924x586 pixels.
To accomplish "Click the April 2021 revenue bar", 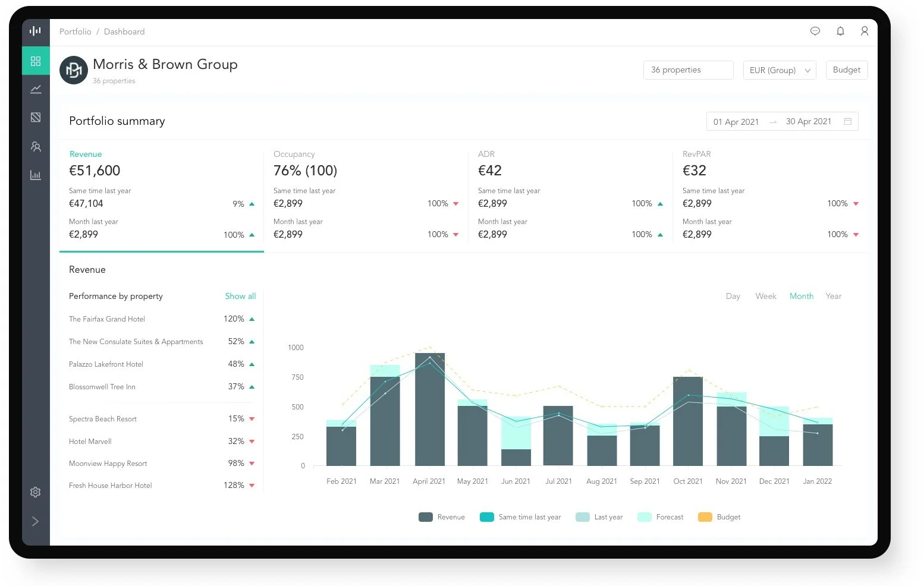I will 429,409.
